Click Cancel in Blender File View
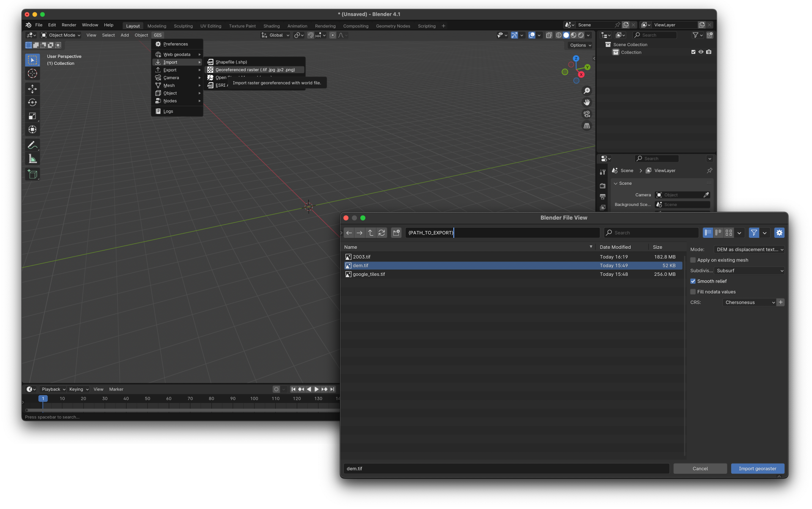This screenshot has height=509, width=812. point(700,468)
